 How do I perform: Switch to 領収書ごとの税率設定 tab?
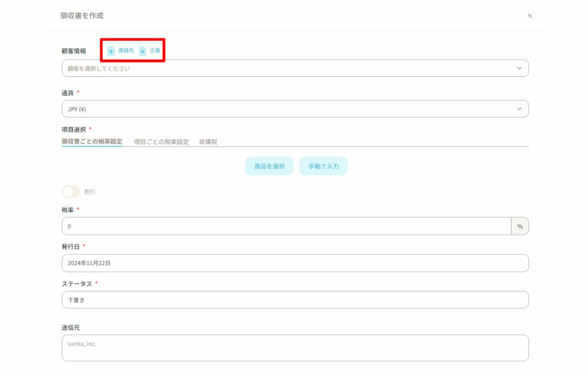pyautogui.click(x=92, y=142)
